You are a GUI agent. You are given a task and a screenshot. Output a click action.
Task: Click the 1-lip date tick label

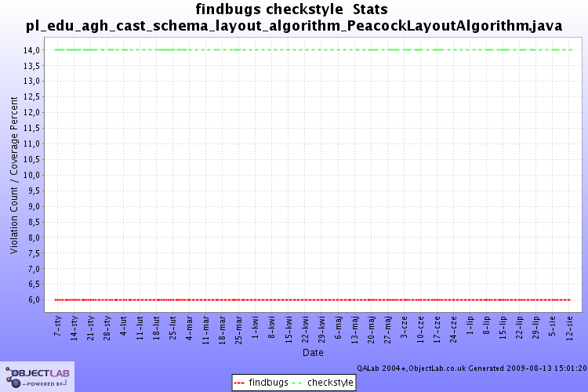470,325
